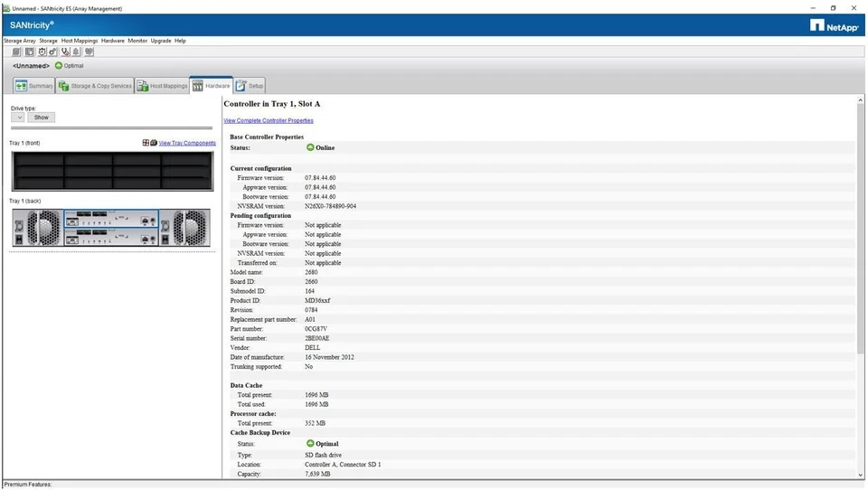Select the lower controller B in Tray 1 back
The width and height of the screenshot is (868, 490).
pos(111,237)
